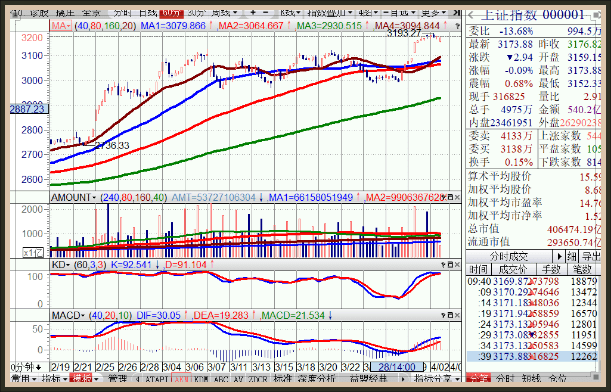Select the 30分 period tab

(x=196, y=13)
